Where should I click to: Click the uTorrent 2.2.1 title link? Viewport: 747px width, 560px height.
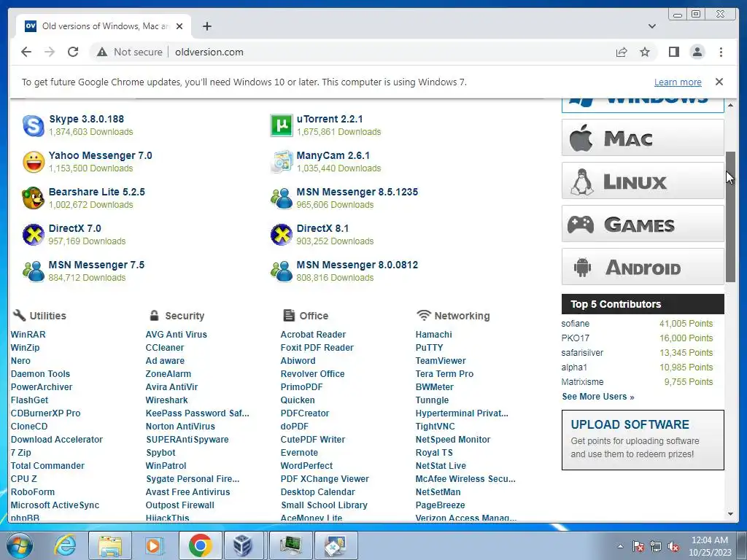330,119
